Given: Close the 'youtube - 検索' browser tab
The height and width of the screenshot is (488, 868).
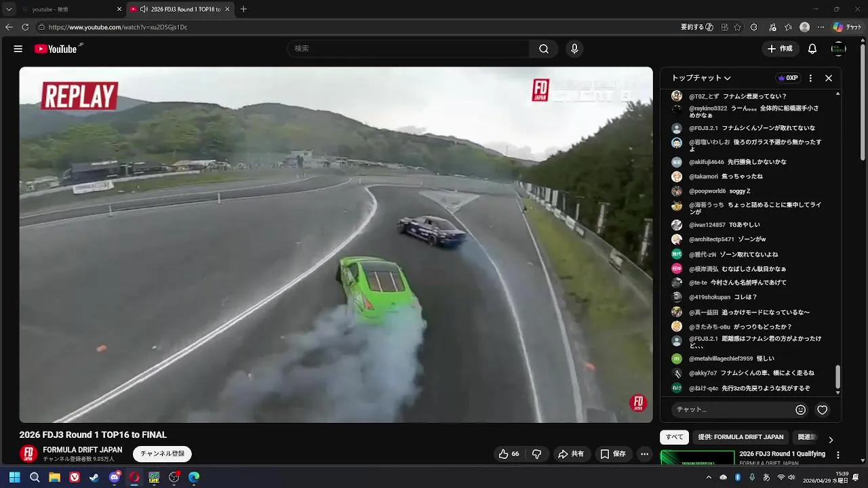Looking at the screenshot, I should tap(119, 9).
